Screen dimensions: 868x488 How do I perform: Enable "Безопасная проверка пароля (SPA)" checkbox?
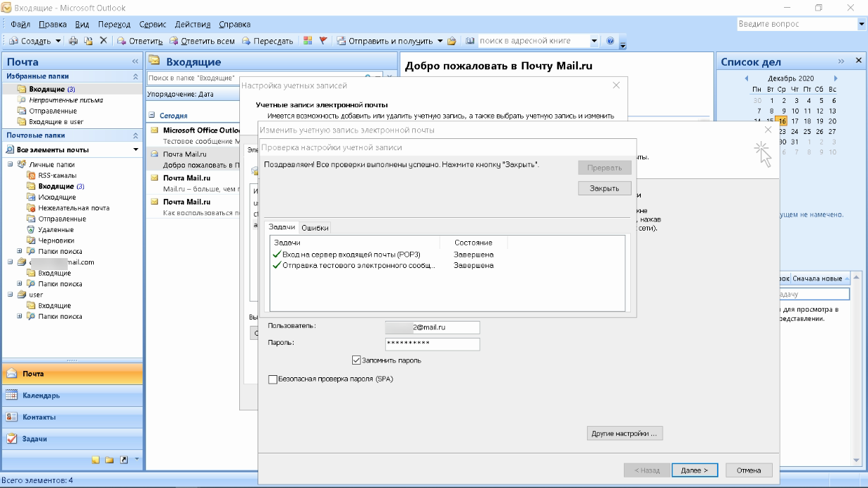click(x=273, y=379)
